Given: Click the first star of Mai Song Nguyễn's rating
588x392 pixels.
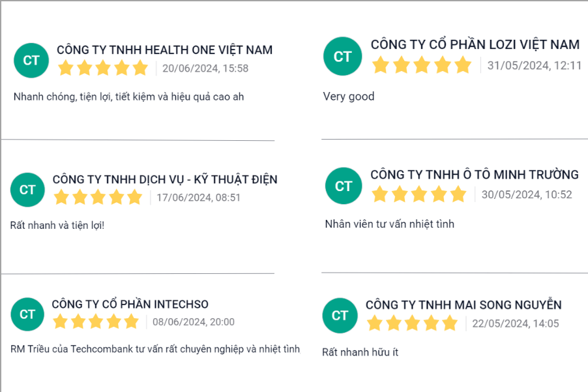Looking at the screenshot, I should point(374,323).
